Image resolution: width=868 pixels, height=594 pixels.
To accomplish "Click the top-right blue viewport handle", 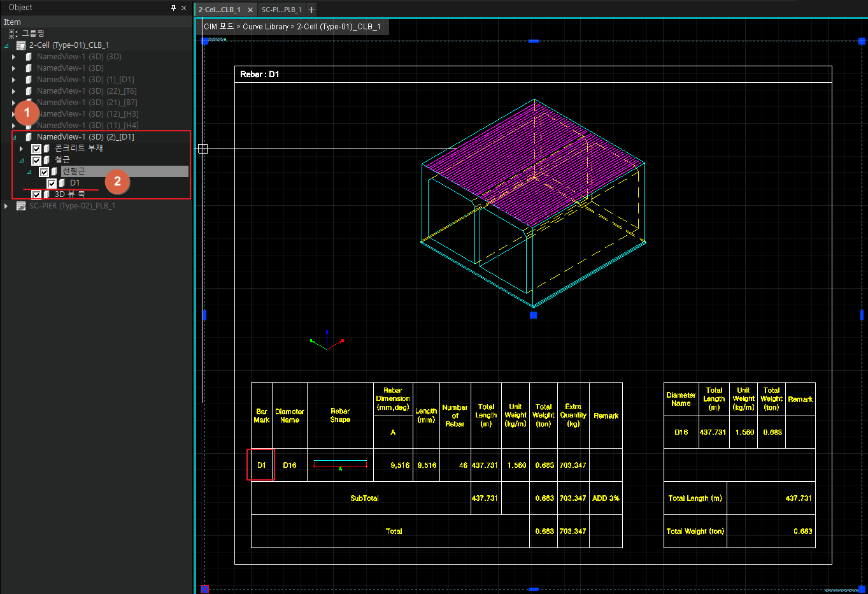I will pos(862,41).
